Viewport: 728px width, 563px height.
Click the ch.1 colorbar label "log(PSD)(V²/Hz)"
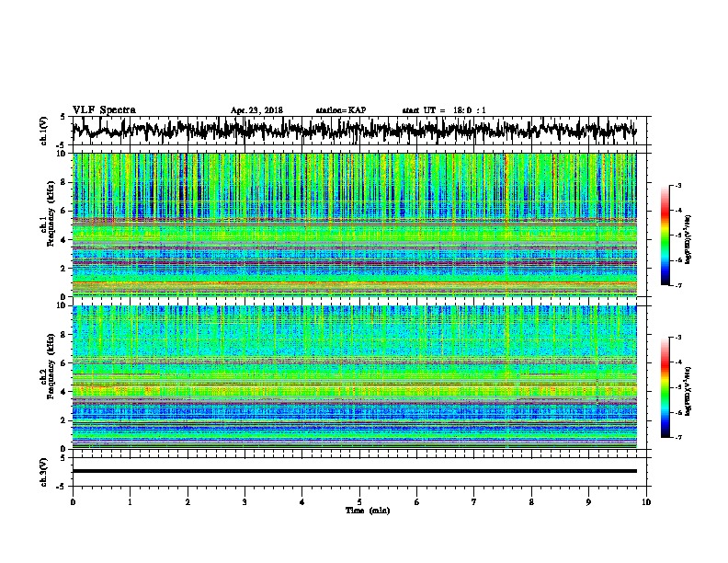pos(688,240)
